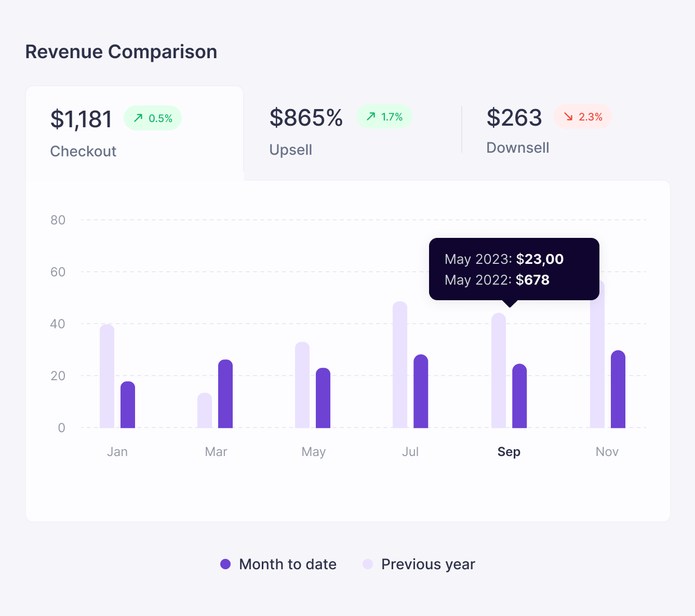Toggle the Month to date legend dot

tap(225, 564)
